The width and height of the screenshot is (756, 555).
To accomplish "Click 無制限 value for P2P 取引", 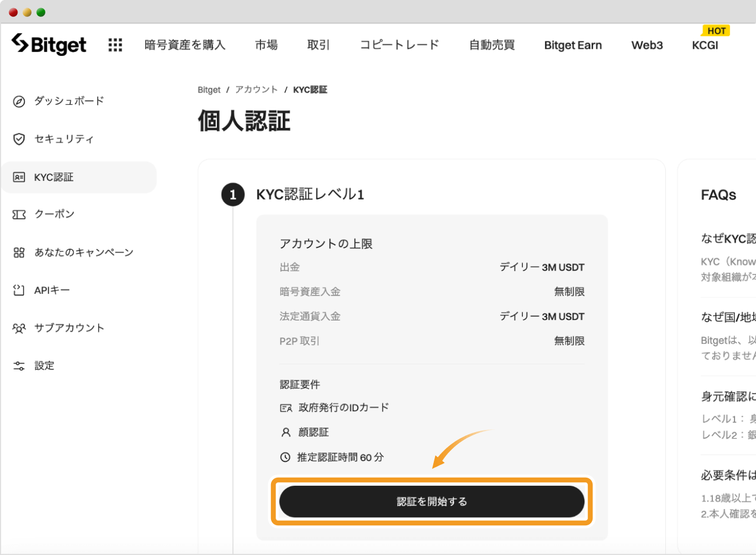I will (569, 341).
